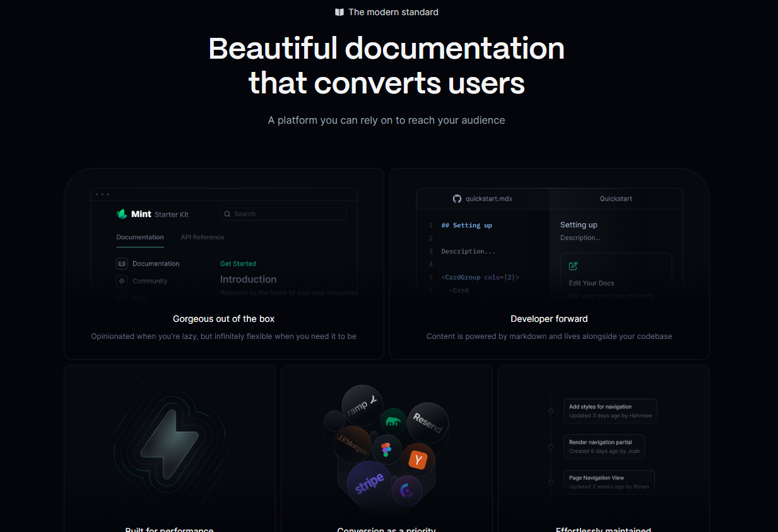778x532 pixels.
Task: Click the "Gorgeous out of the box" title
Action: tap(223, 319)
